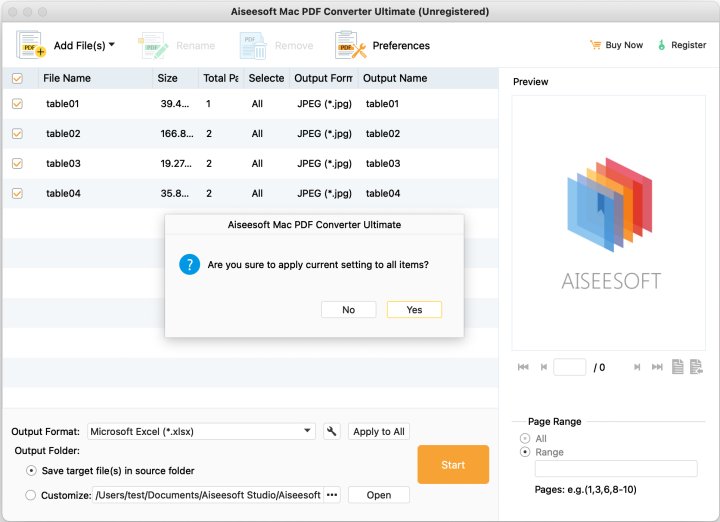
Task: Click table01 output format JPEG cell
Action: pos(324,104)
